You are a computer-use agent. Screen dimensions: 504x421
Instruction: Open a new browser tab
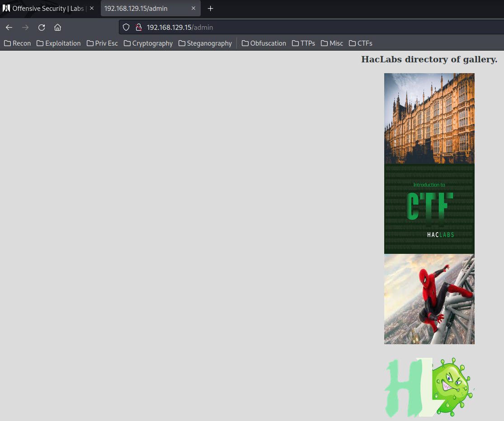[210, 8]
